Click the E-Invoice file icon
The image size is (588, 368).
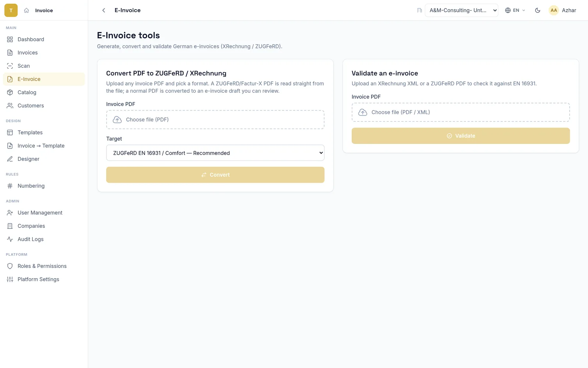tap(10, 79)
